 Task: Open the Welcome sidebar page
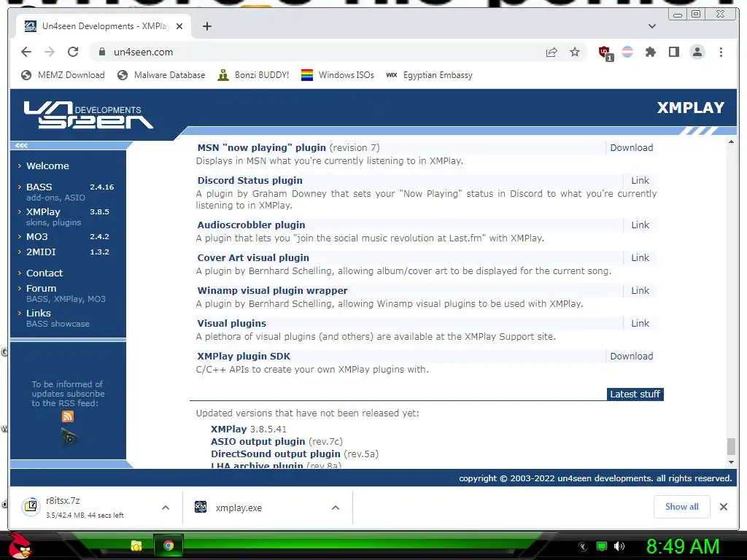47,166
